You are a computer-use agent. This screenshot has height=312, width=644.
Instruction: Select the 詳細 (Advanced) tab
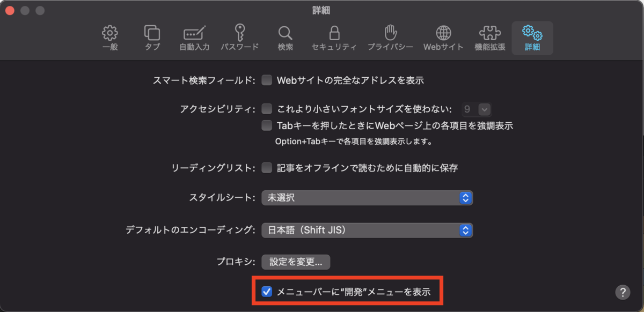532,36
